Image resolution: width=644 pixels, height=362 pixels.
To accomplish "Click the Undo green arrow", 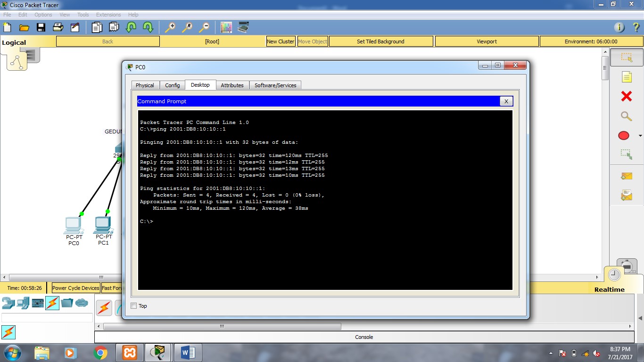I will [131, 27].
